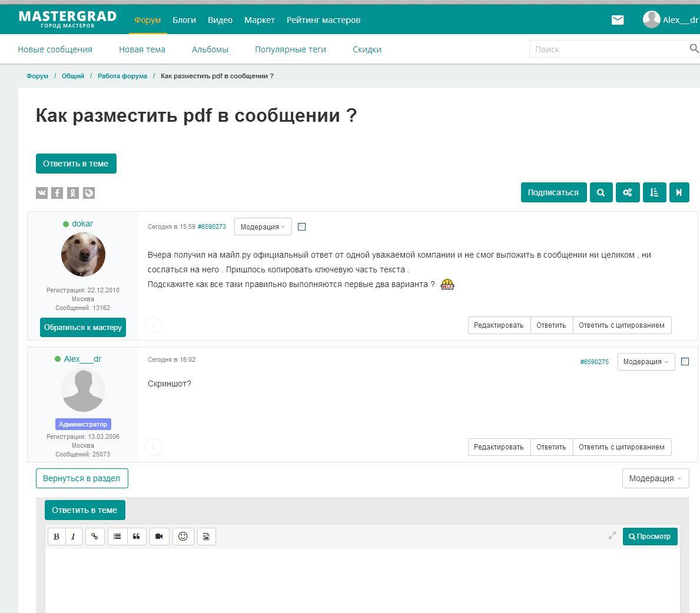The width and height of the screenshot is (700, 613).
Task: Open thread settings gears icon
Action: pos(627,192)
